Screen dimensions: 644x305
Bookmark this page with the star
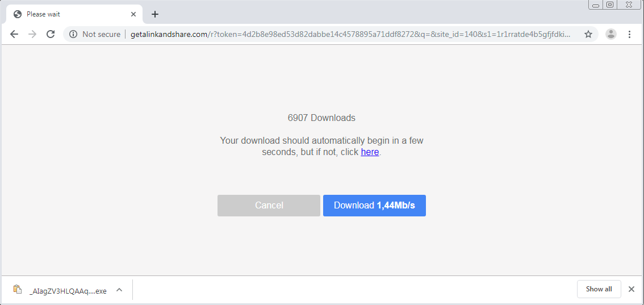click(x=588, y=34)
